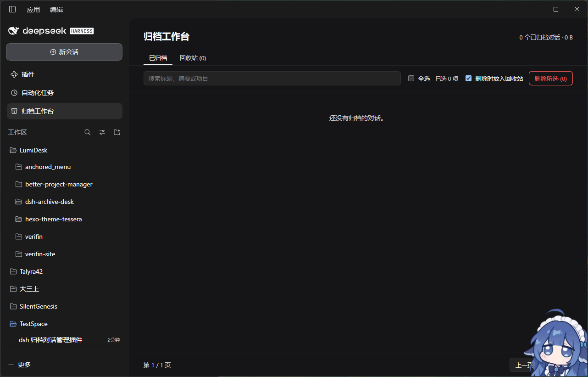Add a new workspace folder icon

pyautogui.click(x=117, y=132)
